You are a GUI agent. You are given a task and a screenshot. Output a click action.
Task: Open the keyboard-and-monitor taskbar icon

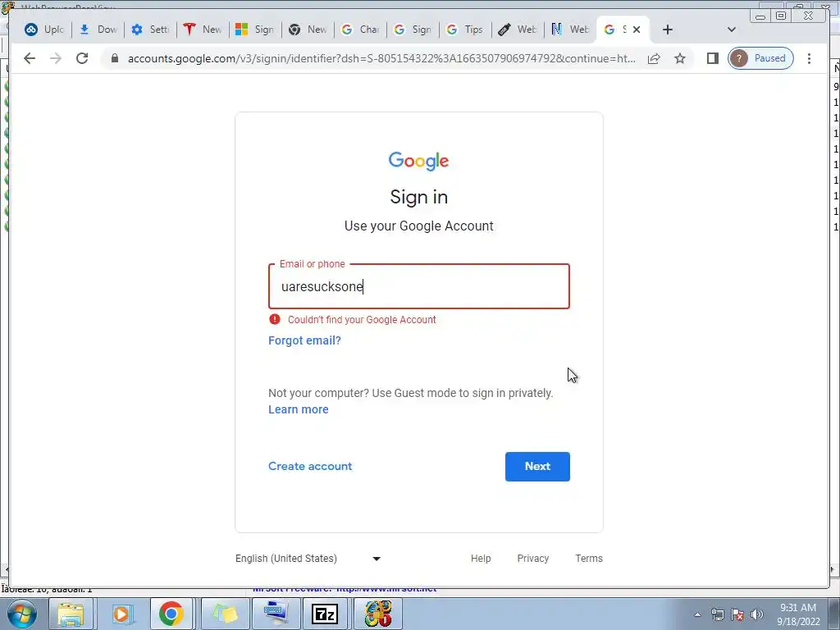click(275, 614)
